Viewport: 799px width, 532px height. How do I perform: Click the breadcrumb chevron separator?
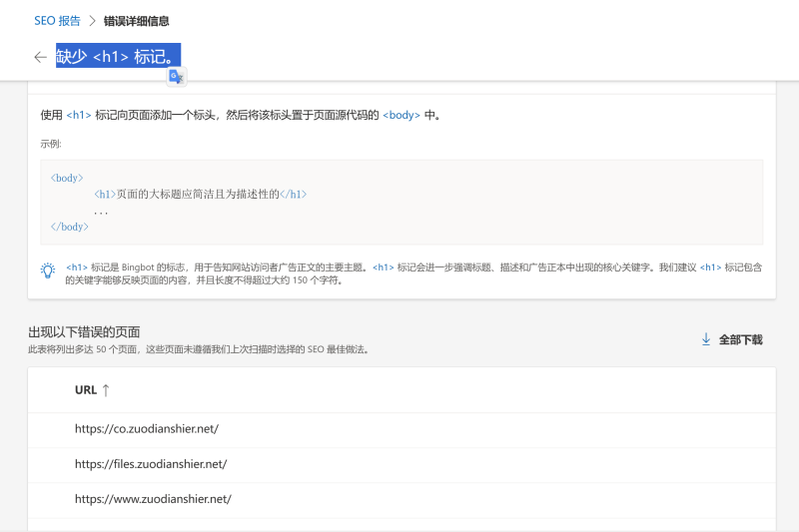tap(92, 21)
